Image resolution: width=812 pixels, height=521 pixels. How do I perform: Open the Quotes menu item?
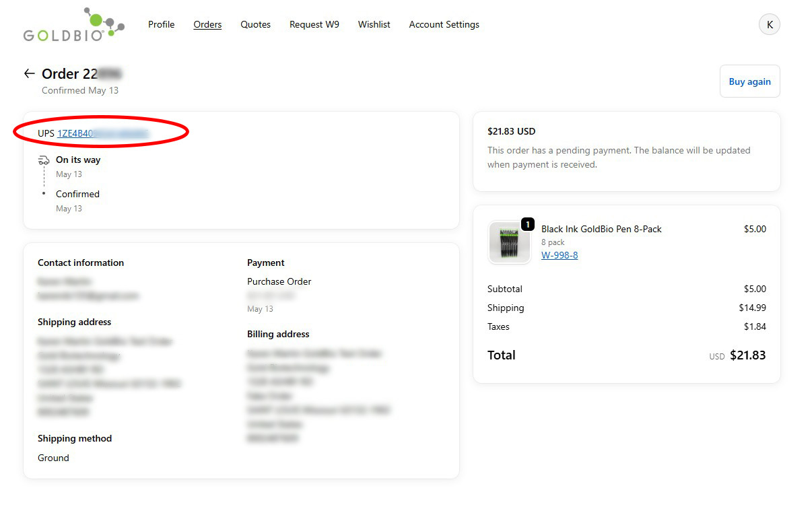(x=256, y=24)
